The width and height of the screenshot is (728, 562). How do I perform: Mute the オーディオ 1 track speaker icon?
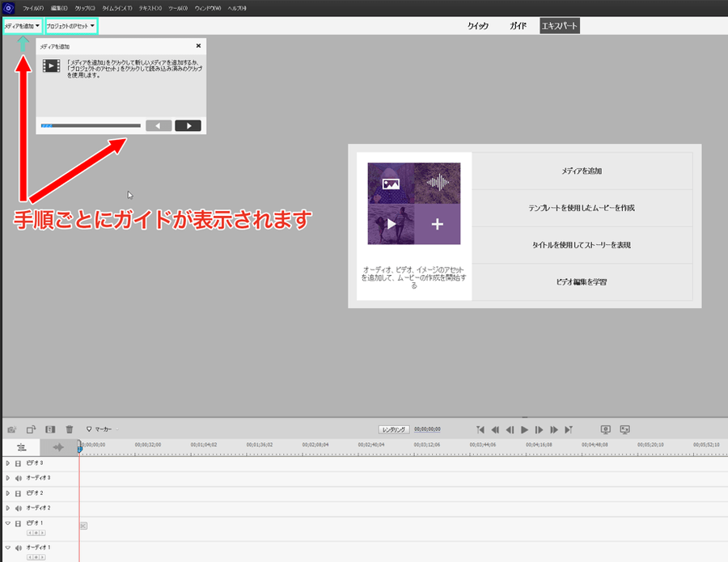tap(18, 547)
